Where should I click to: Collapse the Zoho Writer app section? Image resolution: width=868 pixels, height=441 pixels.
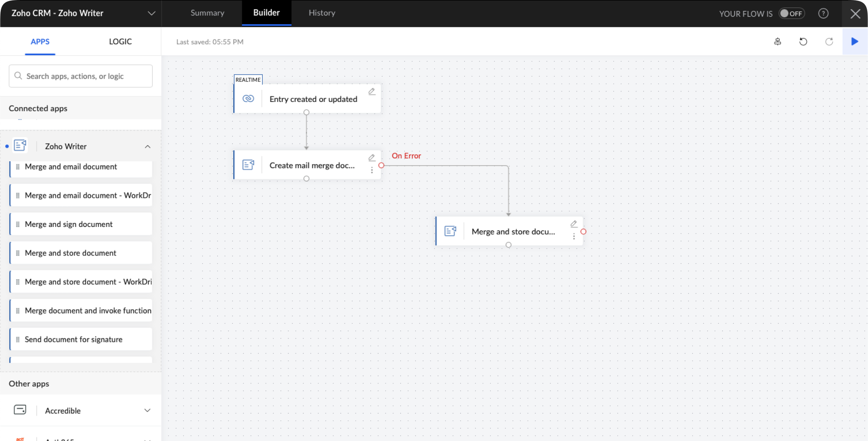coord(147,147)
